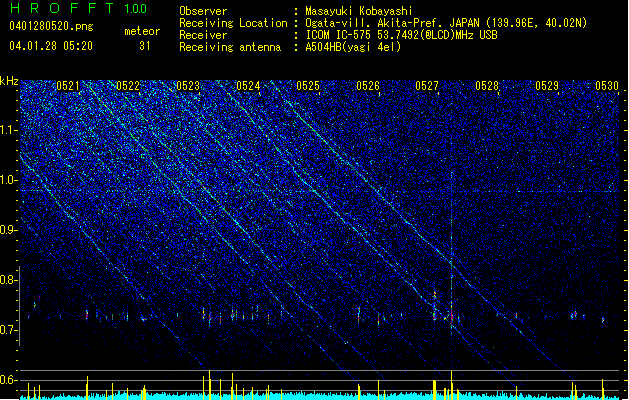The image size is (629, 400).
Task: Click the 0524 time marker
Action: pyautogui.click(x=248, y=86)
